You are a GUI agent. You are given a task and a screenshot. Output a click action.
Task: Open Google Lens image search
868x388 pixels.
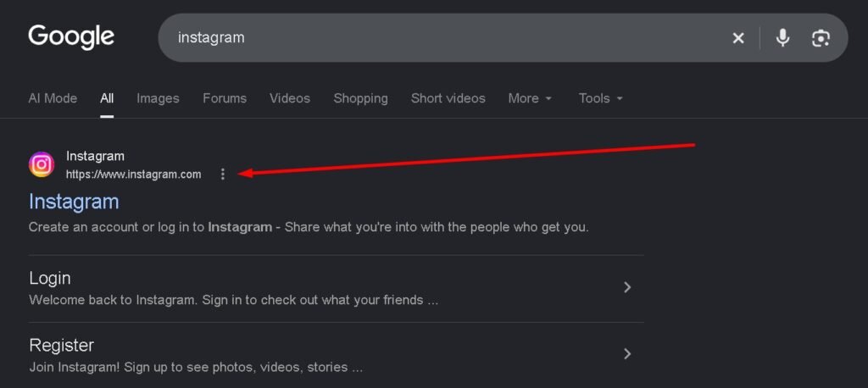(x=821, y=38)
